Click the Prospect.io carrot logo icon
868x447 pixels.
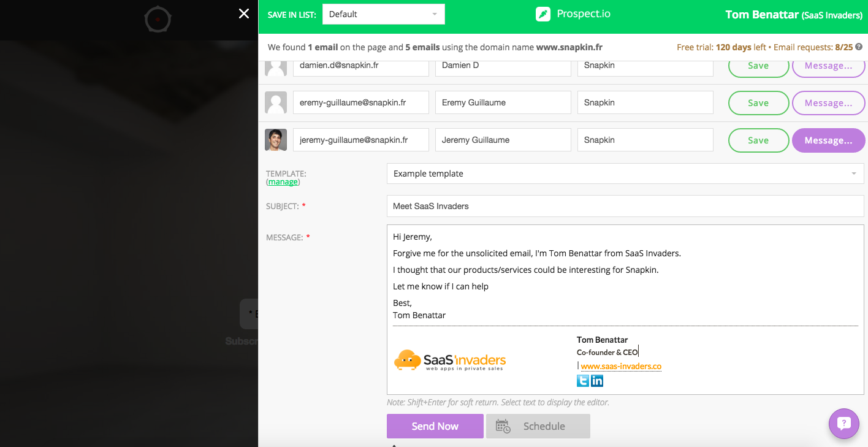(x=543, y=14)
